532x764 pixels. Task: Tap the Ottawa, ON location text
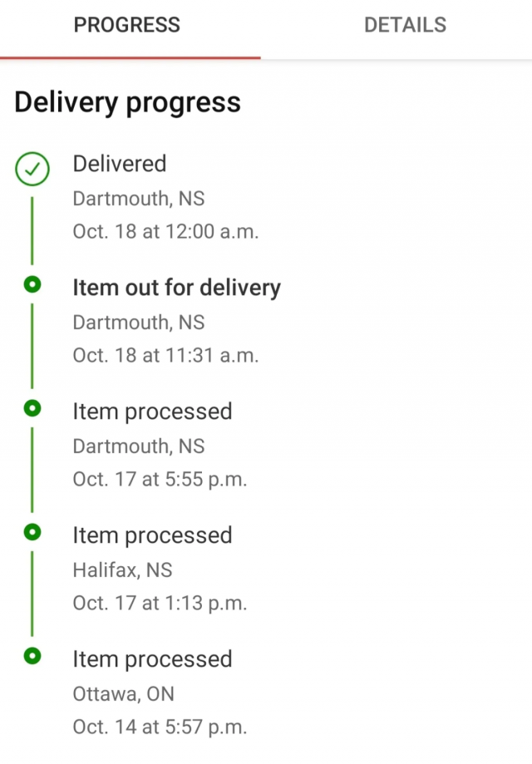click(123, 693)
